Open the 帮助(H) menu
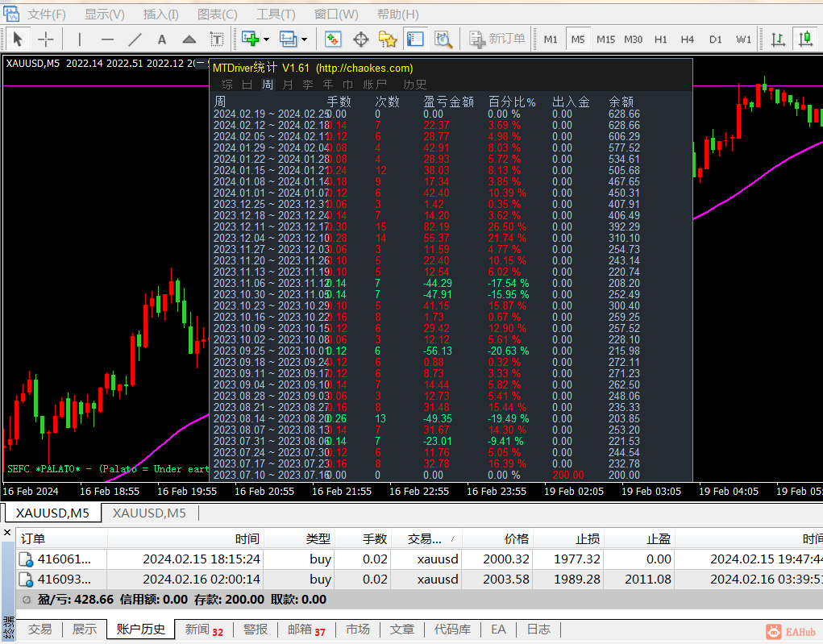Screen dimensions: 823x644 point(398,15)
